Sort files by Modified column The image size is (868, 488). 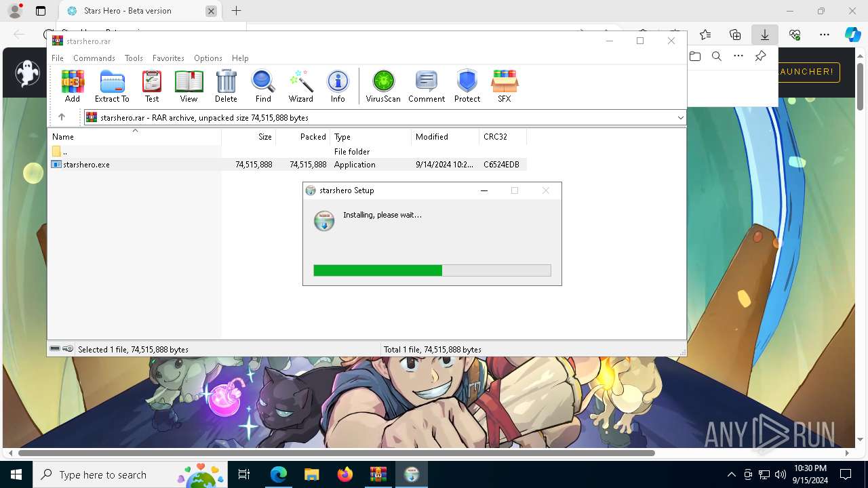point(446,137)
